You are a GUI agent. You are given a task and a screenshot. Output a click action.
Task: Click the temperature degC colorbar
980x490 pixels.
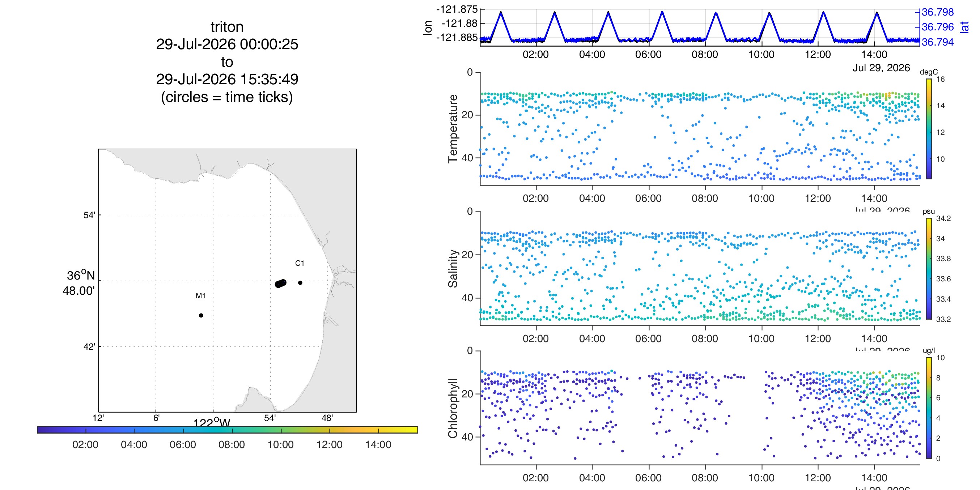click(x=929, y=129)
